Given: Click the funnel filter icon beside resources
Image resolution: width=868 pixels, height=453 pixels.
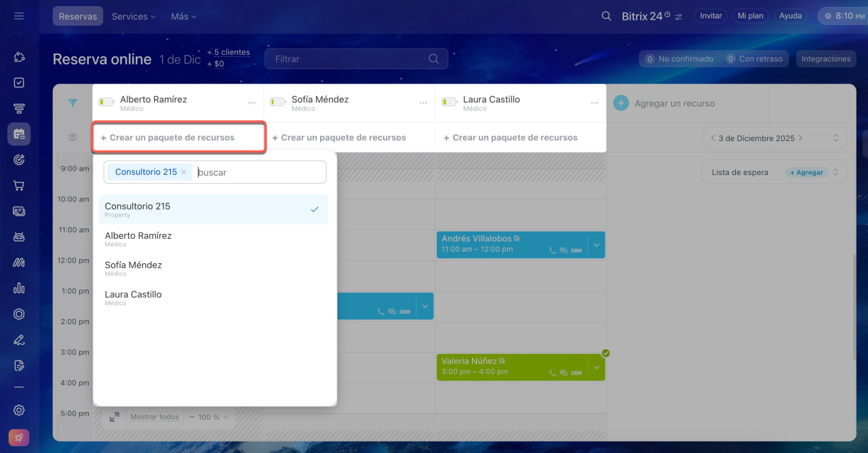Looking at the screenshot, I should point(73,103).
